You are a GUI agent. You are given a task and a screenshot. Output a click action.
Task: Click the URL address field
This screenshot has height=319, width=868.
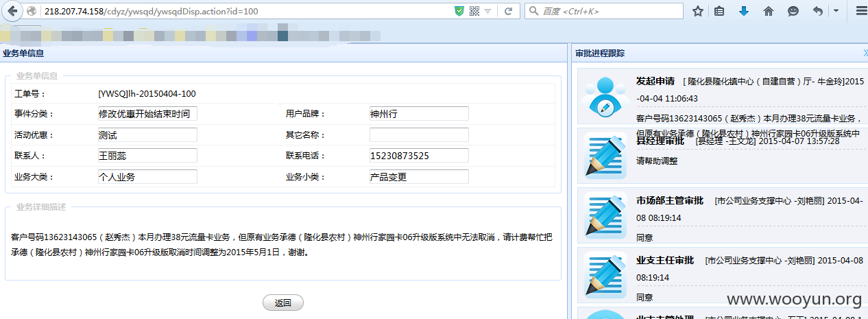(245, 11)
